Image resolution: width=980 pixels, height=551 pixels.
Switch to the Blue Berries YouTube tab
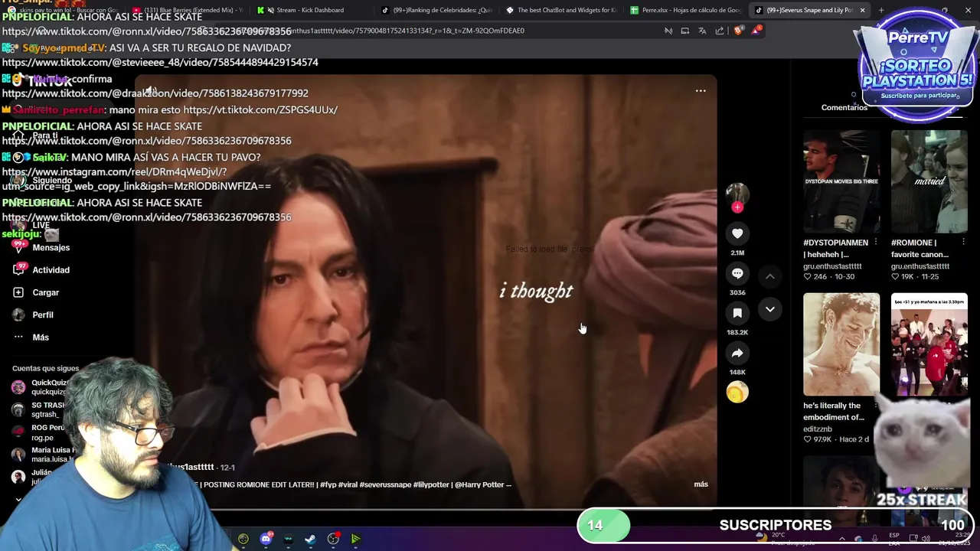[x=188, y=10]
